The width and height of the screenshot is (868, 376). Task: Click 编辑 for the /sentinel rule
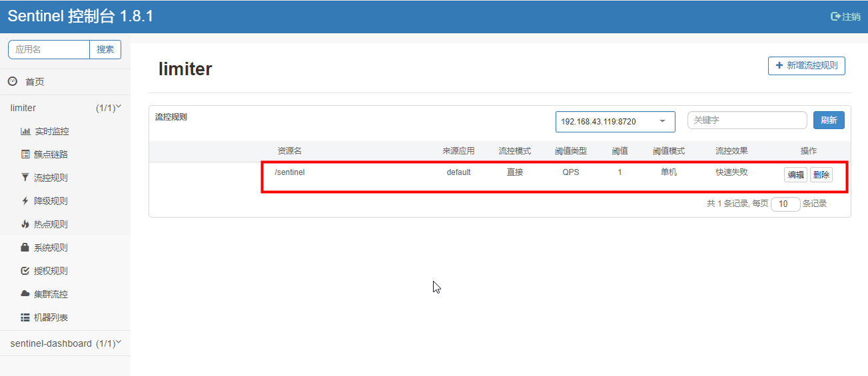pyautogui.click(x=796, y=175)
